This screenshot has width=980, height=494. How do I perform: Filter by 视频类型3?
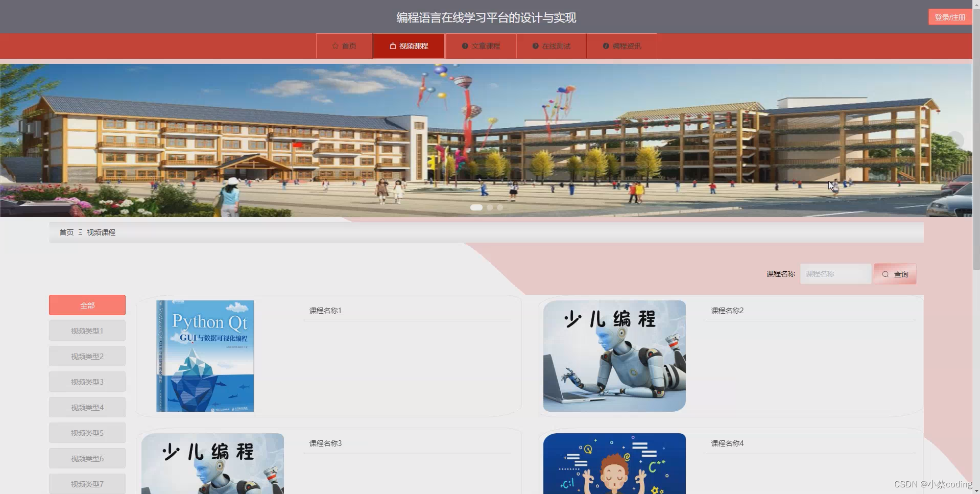(x=87, y=382)
